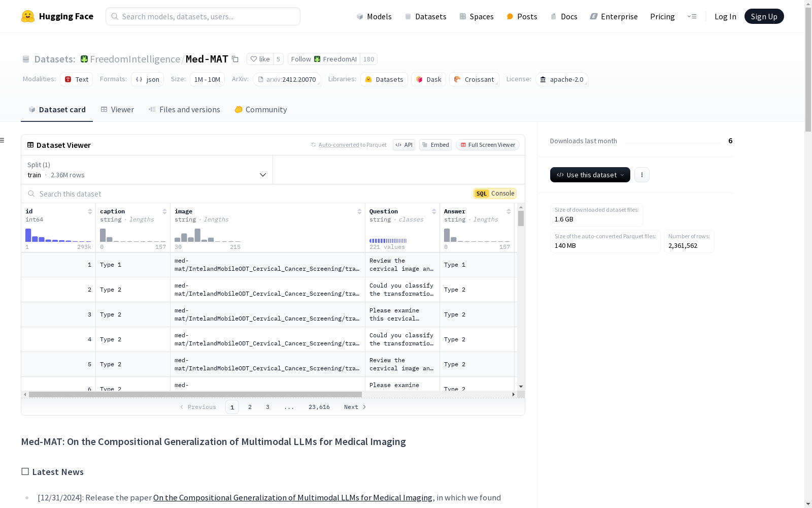Open the Use this dataset dropdown
812x508 pixels.
590,175
